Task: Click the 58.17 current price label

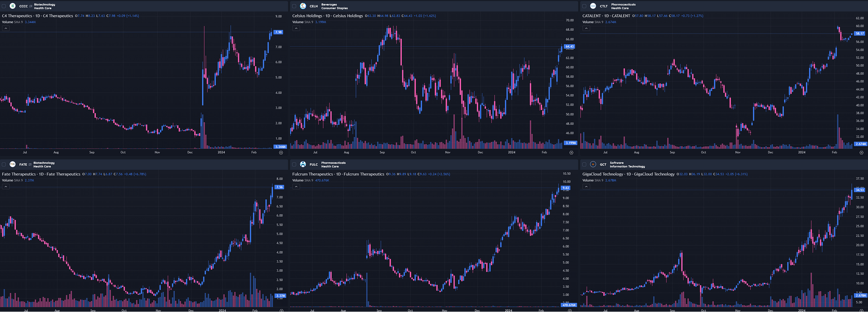Action: tap(860, 34)
